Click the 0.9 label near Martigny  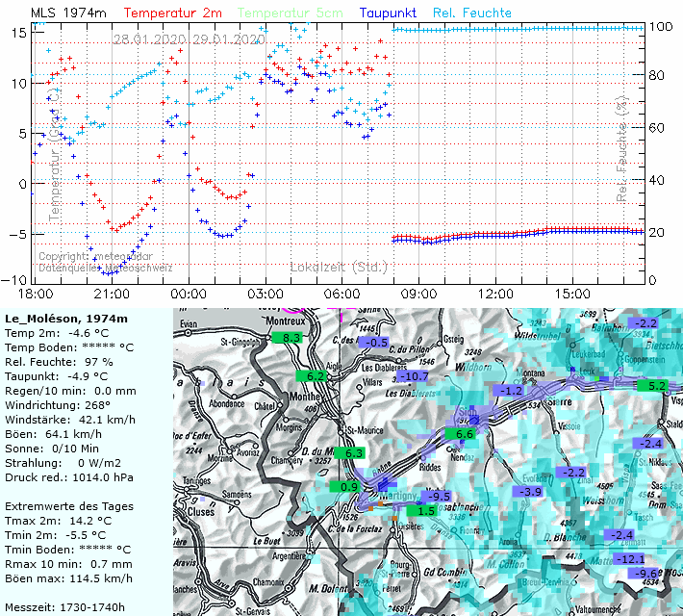coord(345,486)
